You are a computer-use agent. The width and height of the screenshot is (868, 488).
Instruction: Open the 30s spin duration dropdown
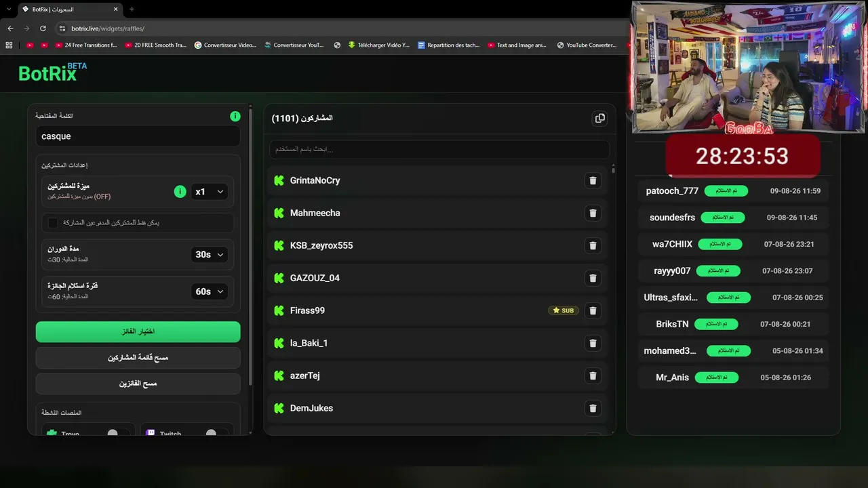pyautogui.click(x=209, y=255)
